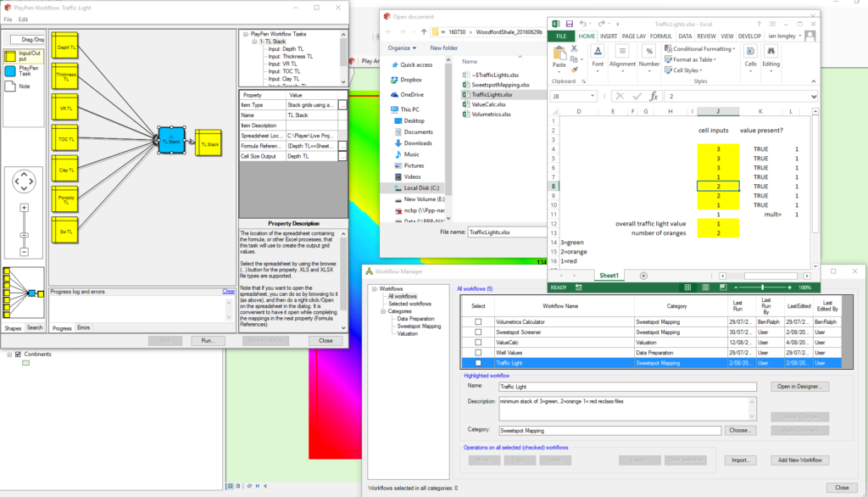Enable the Continents layer checkbox

[18, 354]
